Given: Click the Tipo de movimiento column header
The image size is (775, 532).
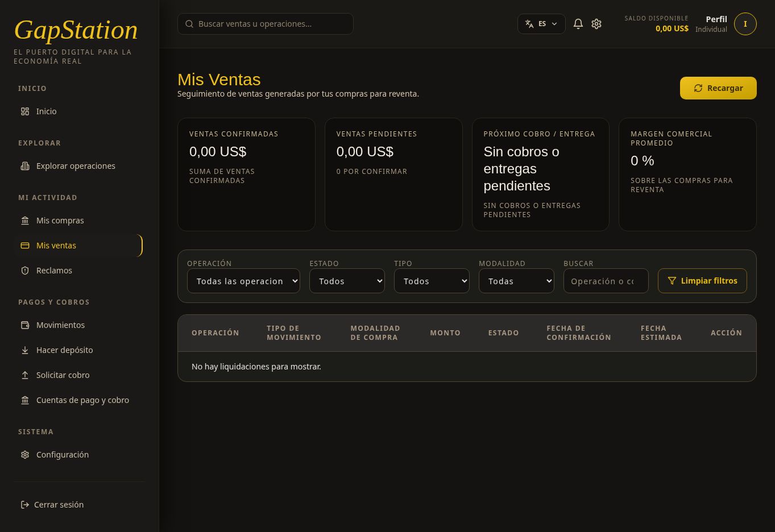Looking at the screenshot, I should [294, 332].
